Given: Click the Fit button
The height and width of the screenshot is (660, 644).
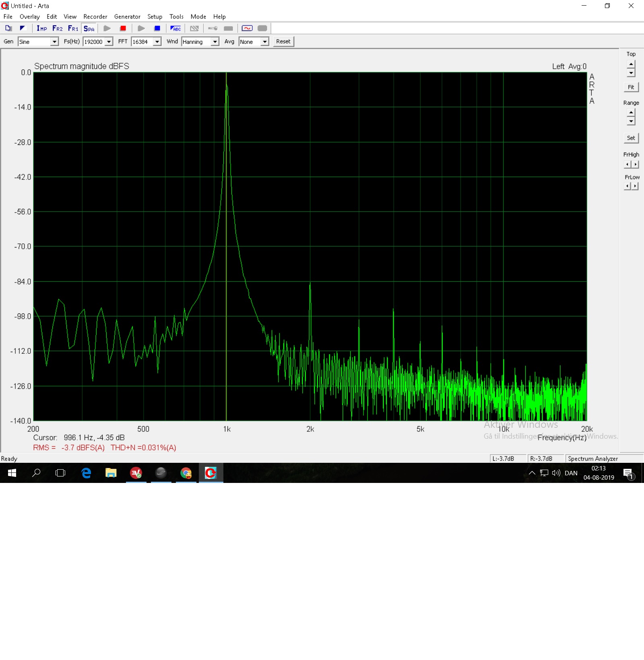Looking at the screenshot, I should (x=631, y=87).
